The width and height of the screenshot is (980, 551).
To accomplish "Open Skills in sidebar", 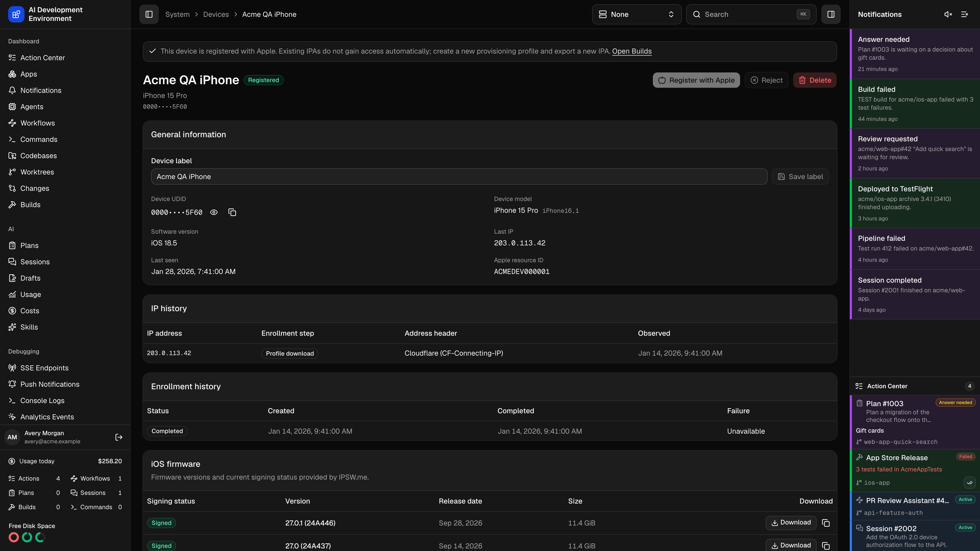I will (65, 327).
